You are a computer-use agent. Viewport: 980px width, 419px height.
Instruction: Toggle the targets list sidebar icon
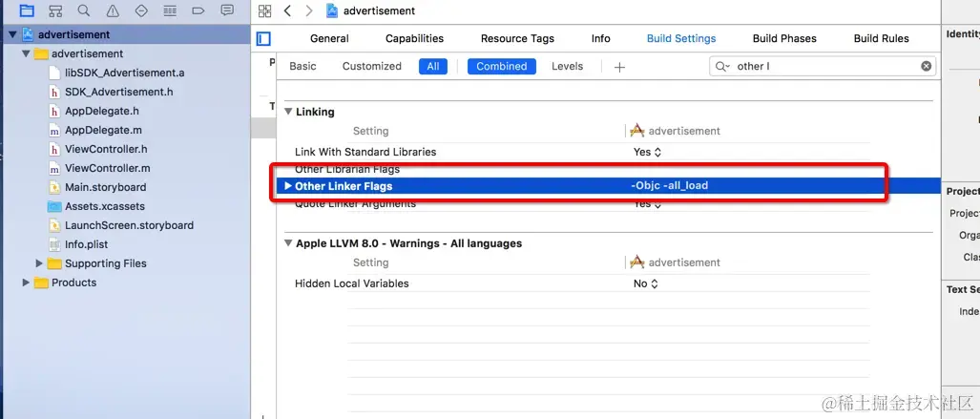(x=263, y=39)
